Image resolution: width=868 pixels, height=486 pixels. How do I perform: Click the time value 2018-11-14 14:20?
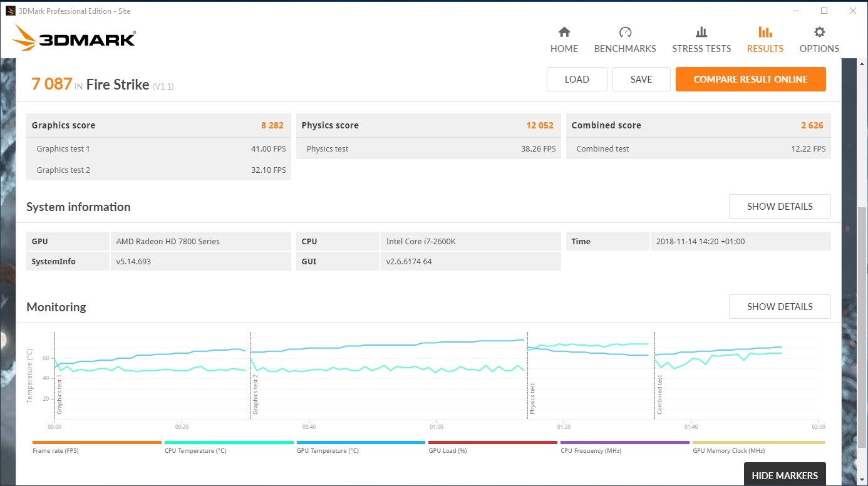click(701, 241)
